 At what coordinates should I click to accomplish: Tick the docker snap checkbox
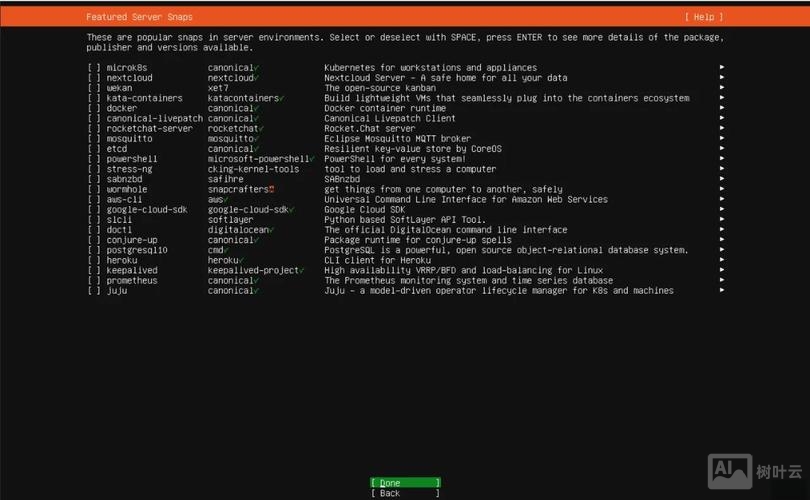click(x=94, y=108)
